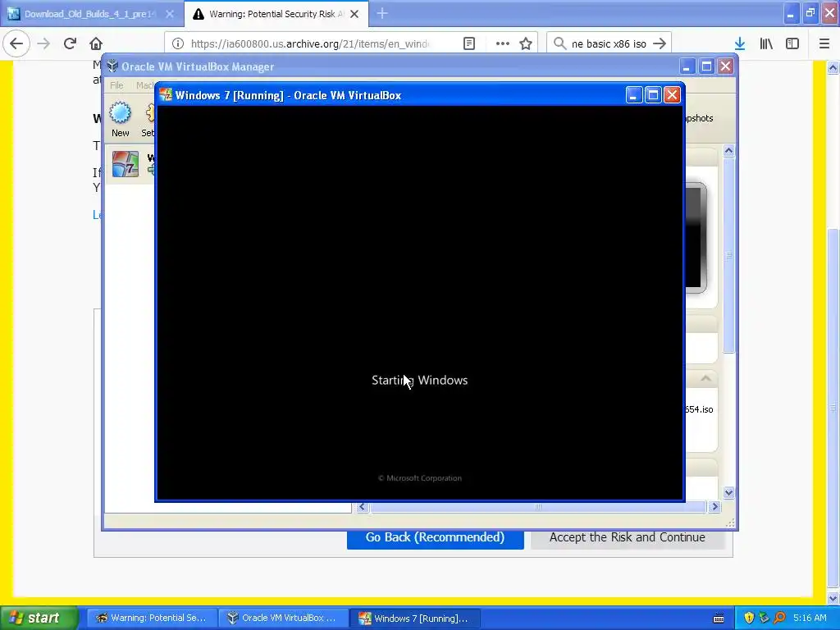Bookmark this page with the star icon
The height and width of the screenshot is (630, 840).
(526, 43)
